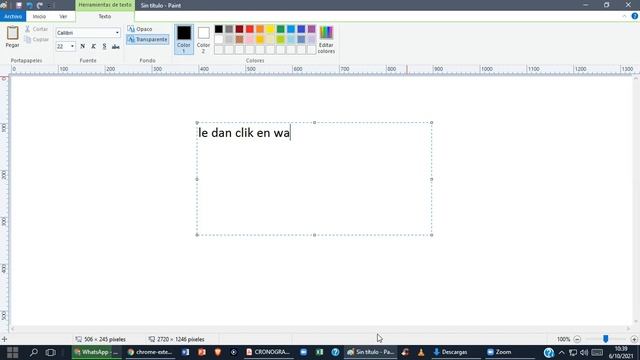Pick the dark red color swatch
Image resolution: width=640 pixels, height=360 pixels.
tap(239, 29)
